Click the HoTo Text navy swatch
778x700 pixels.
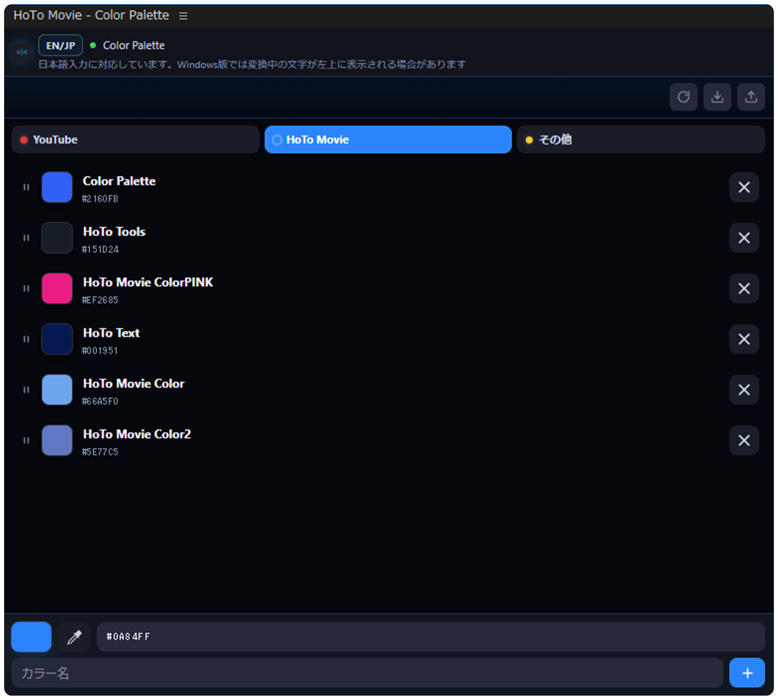(x=57, y=339)
